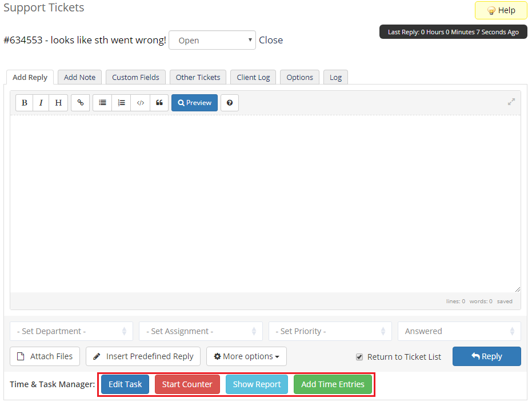This screenshot has height=410, width=532.
Task: Open the Other Tickets tab
Action: [x=198, y=77]
